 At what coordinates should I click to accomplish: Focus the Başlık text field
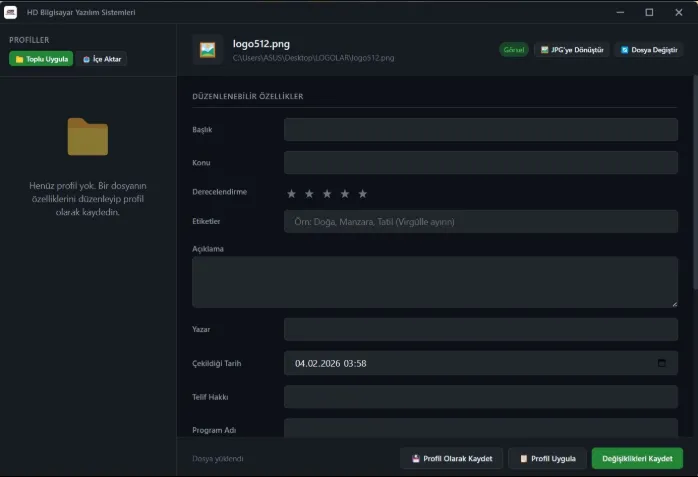click(x=480, y=129)
